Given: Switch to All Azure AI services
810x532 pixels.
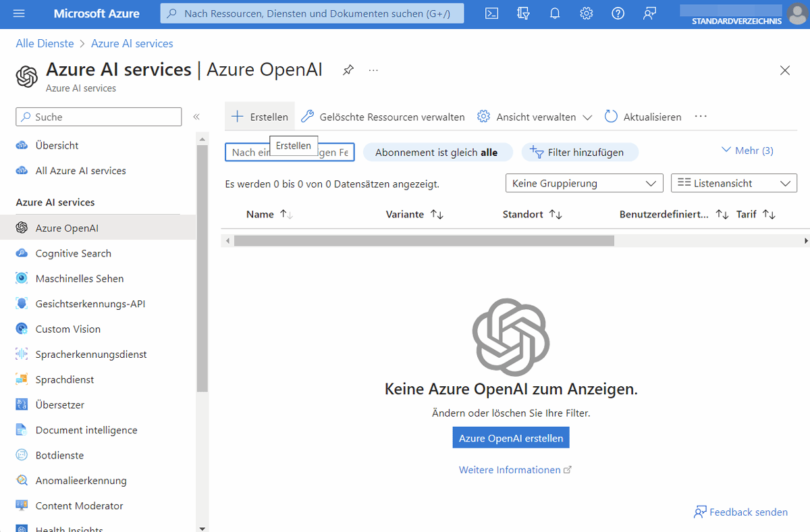Looking at the screenshot, I should tap(80, 171).
